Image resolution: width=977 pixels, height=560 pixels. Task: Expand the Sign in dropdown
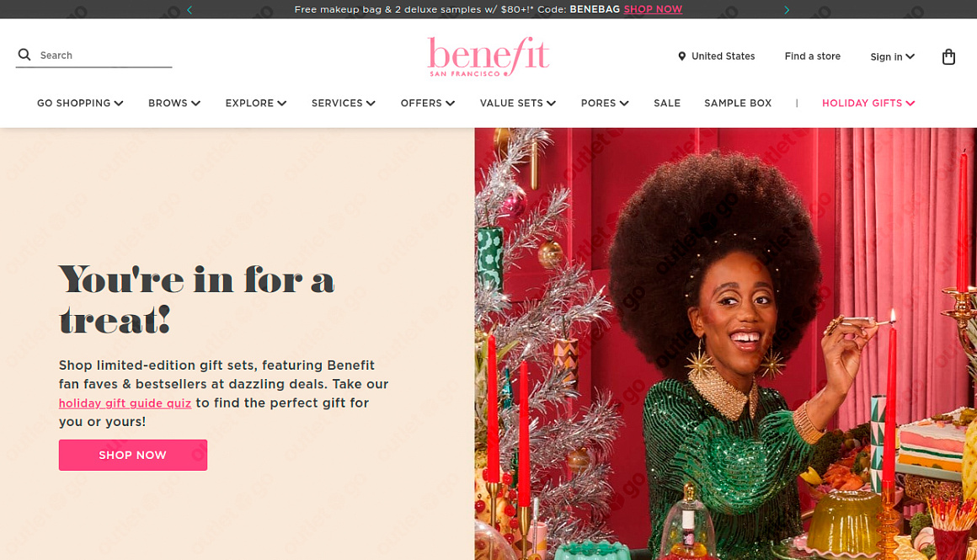(x=892, y=56)
